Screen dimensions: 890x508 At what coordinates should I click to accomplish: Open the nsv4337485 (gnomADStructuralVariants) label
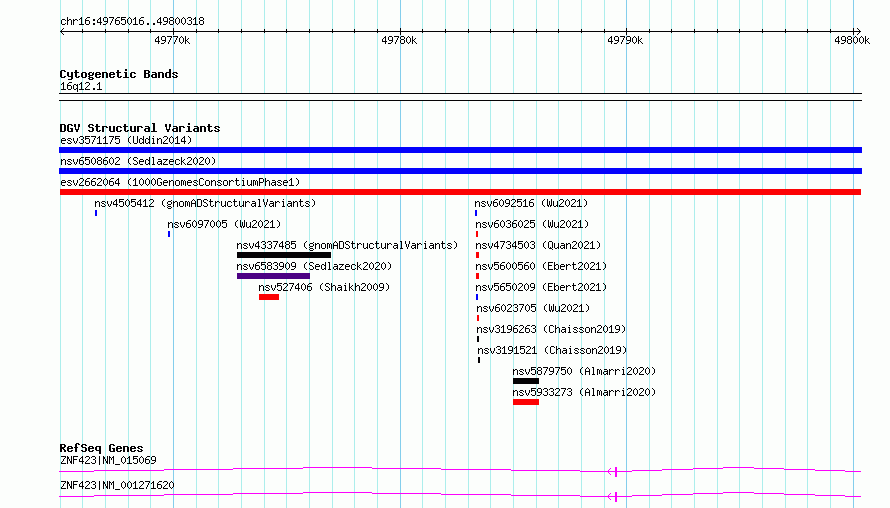tap(347, 245)
